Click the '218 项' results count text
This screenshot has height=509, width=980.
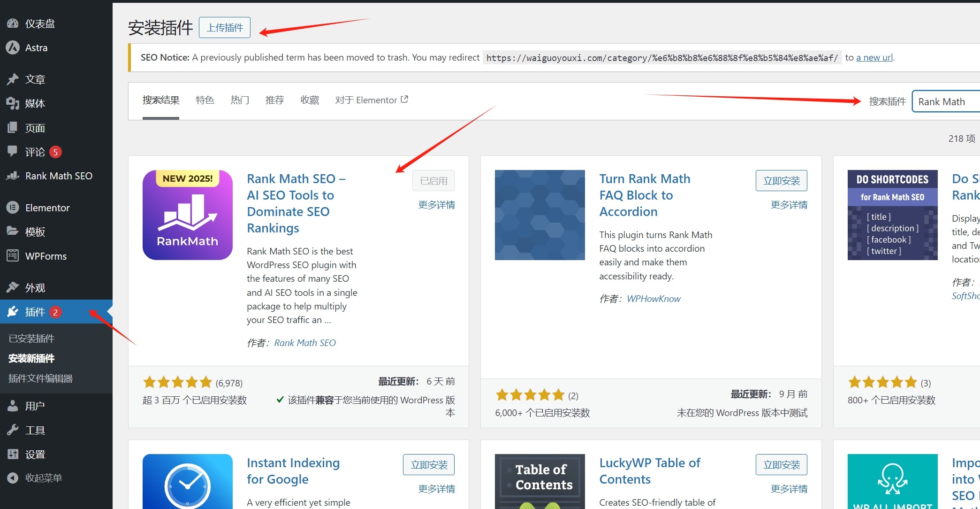[x=962, y=139]
